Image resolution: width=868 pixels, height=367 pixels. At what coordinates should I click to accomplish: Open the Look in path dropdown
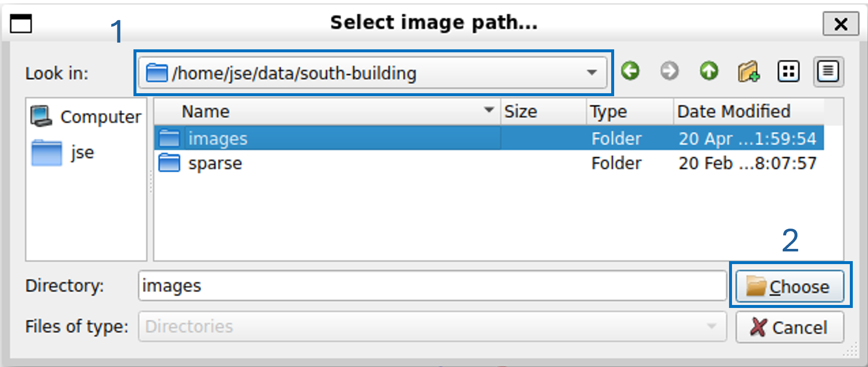[x=592, y=73]
